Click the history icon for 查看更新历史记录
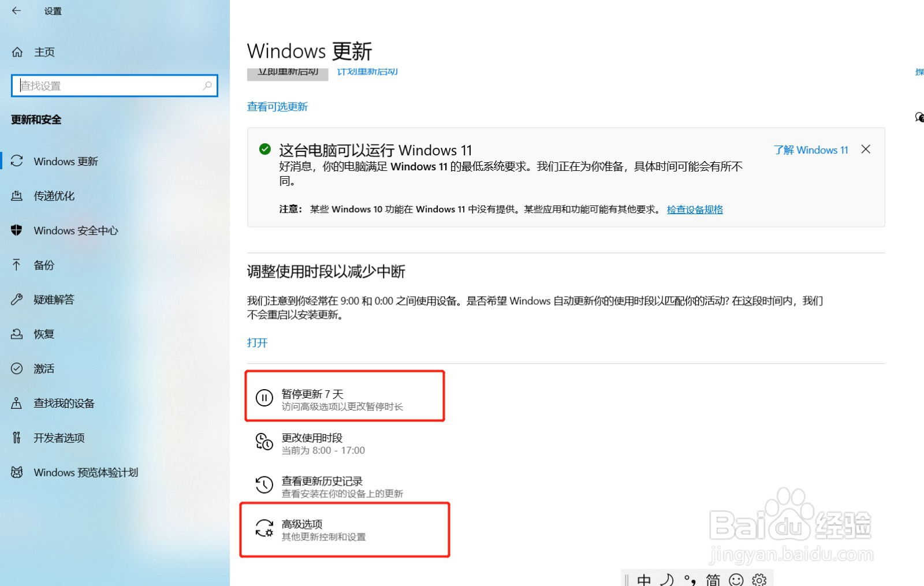 click(x=264, y=485)
